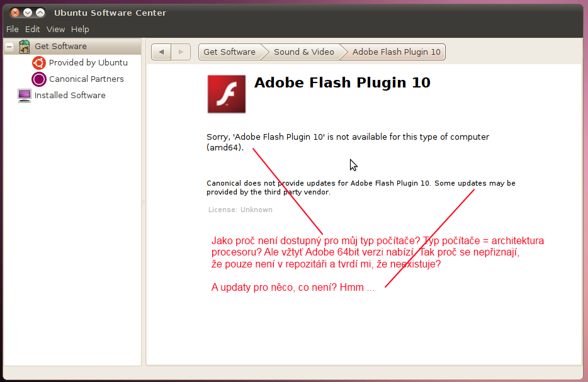Click the 'License: Unknown' text
Viewport: 588px width, 382px height.
tap(240, 210)
